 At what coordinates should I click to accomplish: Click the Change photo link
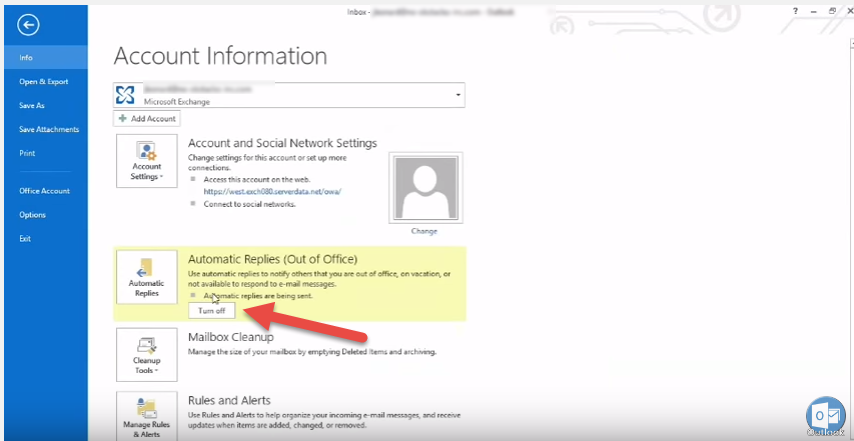424,231
